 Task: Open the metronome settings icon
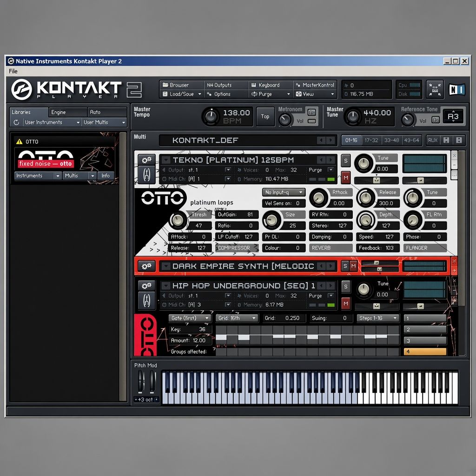click(311, 112)
